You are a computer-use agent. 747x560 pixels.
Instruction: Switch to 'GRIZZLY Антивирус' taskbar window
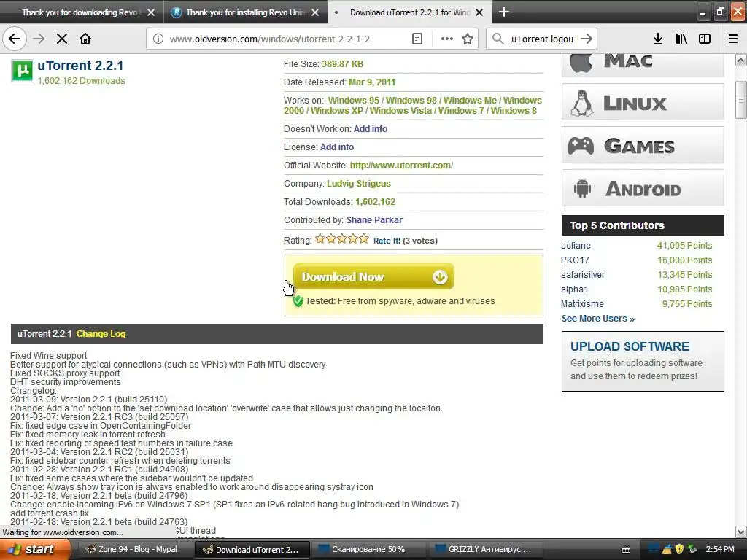[485, 550]
